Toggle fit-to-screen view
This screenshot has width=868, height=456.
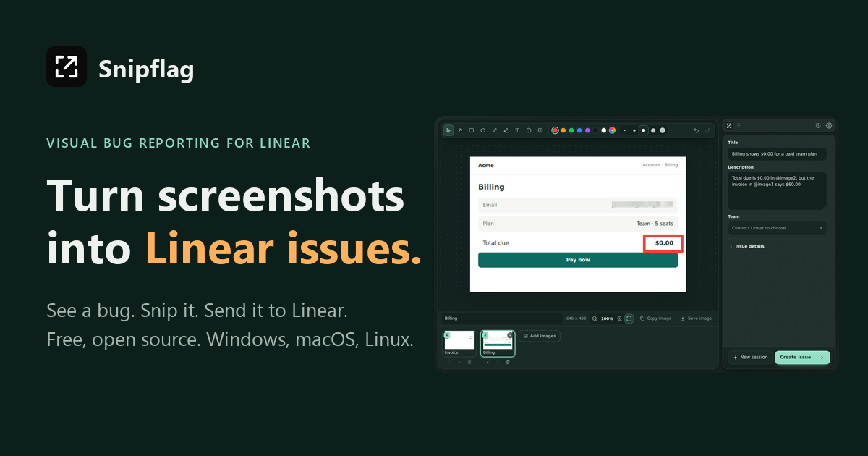coord(629,318)
